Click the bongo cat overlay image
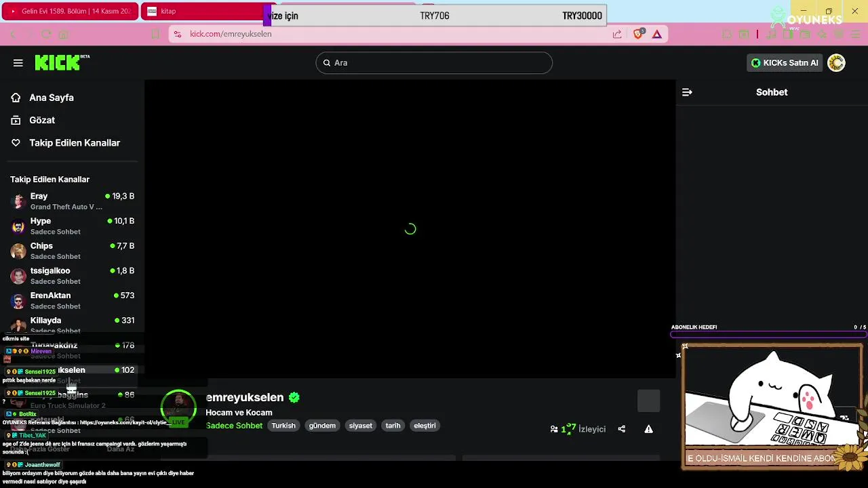The width and height of the screenshot is (868, 488). (x=772, y=407)
